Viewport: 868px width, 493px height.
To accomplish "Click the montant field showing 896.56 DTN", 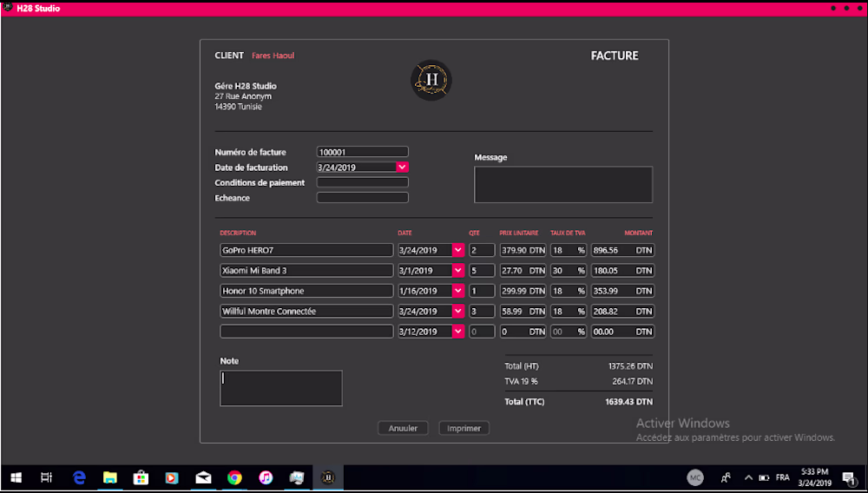I will [x=622, y=250].
